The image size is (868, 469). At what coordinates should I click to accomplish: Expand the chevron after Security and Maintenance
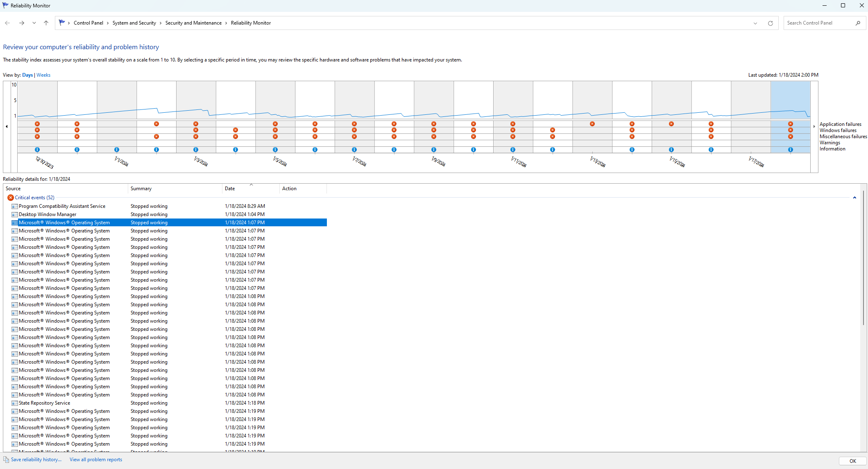226,23
